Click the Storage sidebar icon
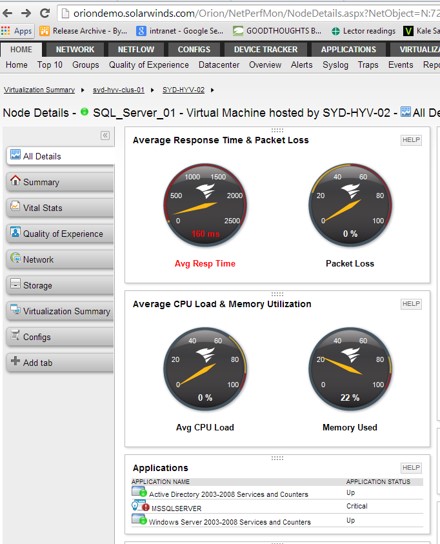 tap(15, 284)
